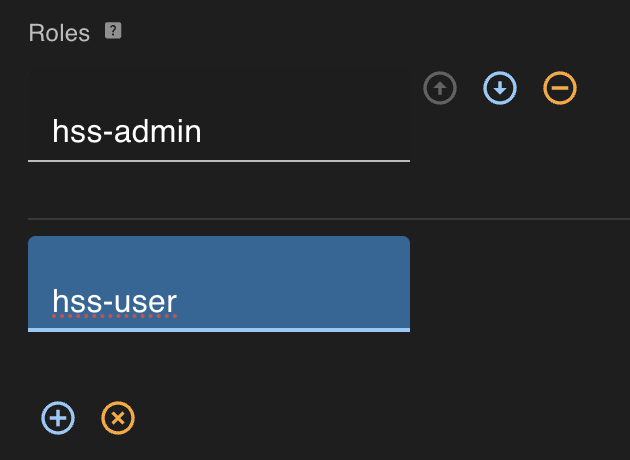The height and width of the screenshot is (460, 630).
Task: Add a new role with the plus icon
Action: point(58,418)
